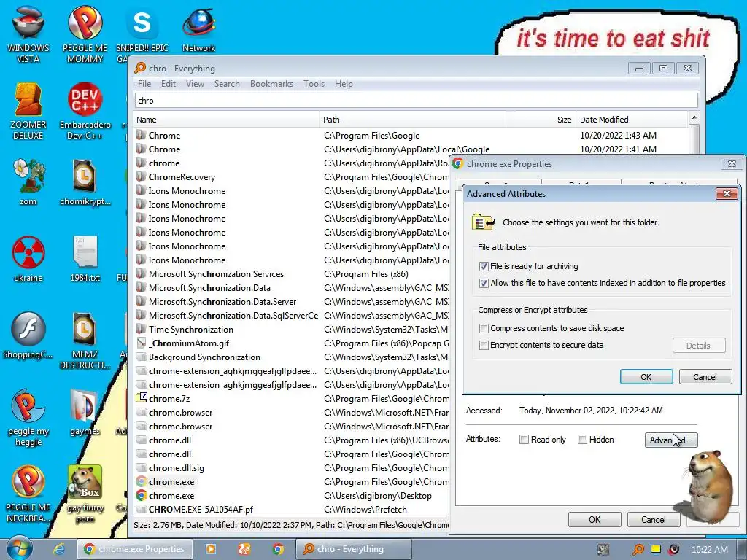Switch to chro - Everything taskbar button

point(354,549)
